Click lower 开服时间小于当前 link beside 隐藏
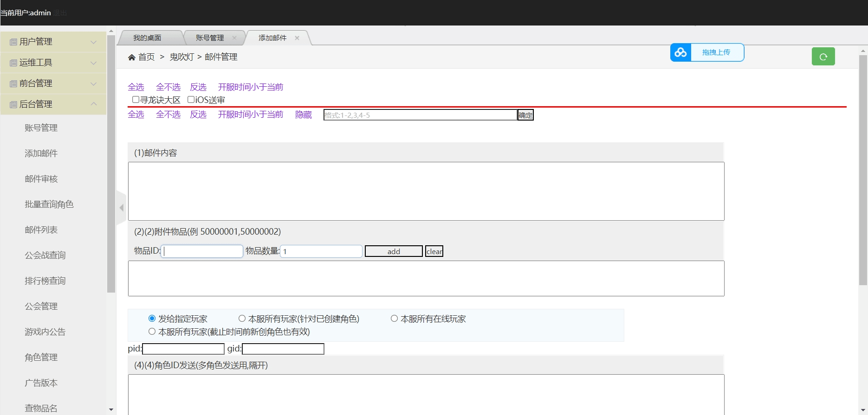 click(251, 115)
